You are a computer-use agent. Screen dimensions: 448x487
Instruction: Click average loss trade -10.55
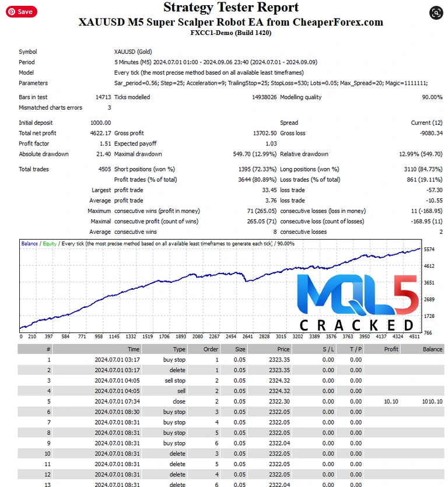click(435, 201)
